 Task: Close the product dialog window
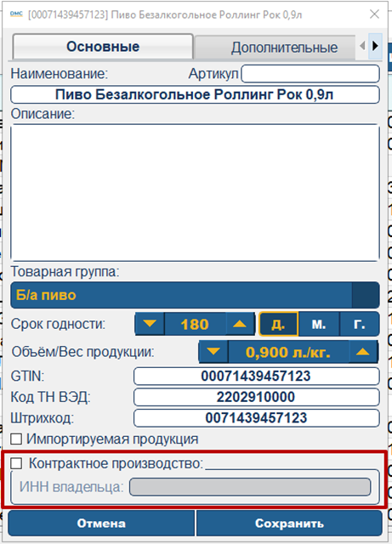pyautogui.click(x=374, y=14)
